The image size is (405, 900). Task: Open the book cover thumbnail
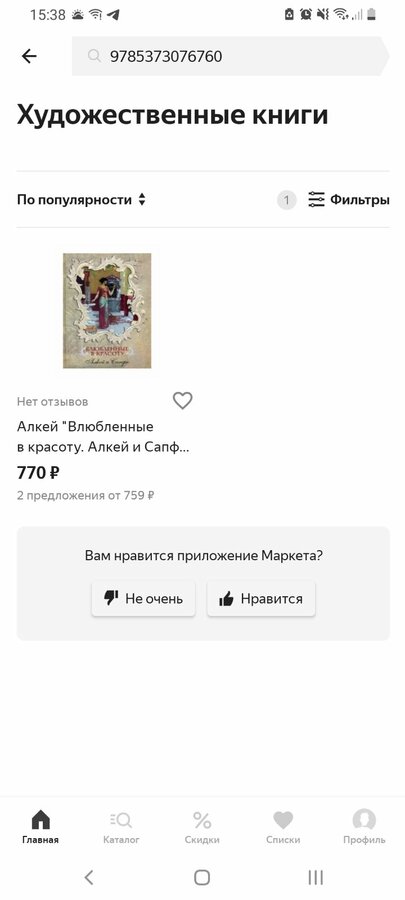tap(107, 311)
